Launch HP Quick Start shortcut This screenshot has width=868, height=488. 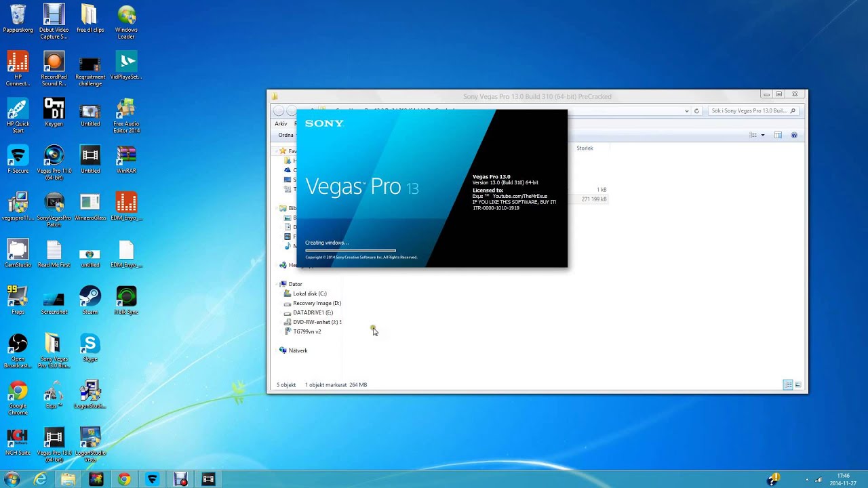tap(18, 115)
